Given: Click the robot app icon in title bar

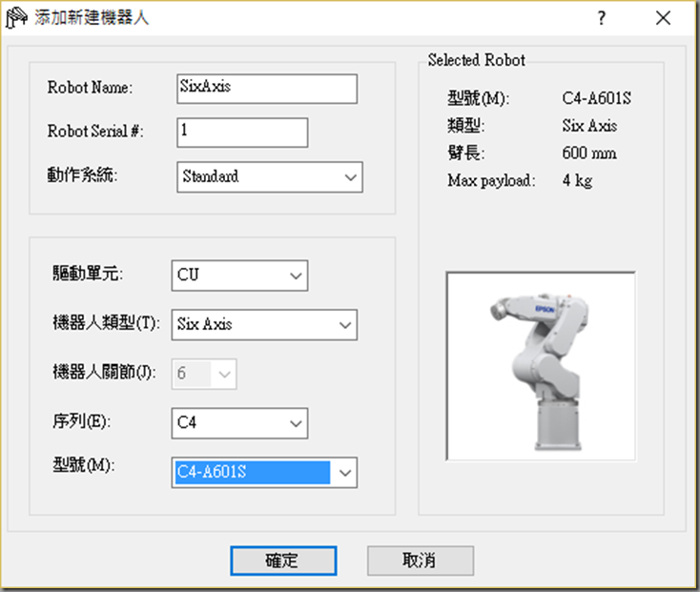Looking at the screenshot, I should tap(16, 18).
